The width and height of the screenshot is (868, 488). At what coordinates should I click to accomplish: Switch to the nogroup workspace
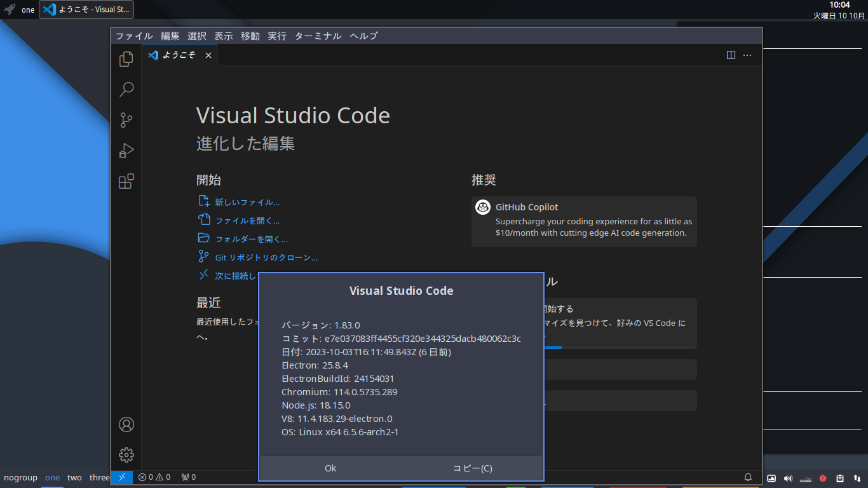coord(20,478)
